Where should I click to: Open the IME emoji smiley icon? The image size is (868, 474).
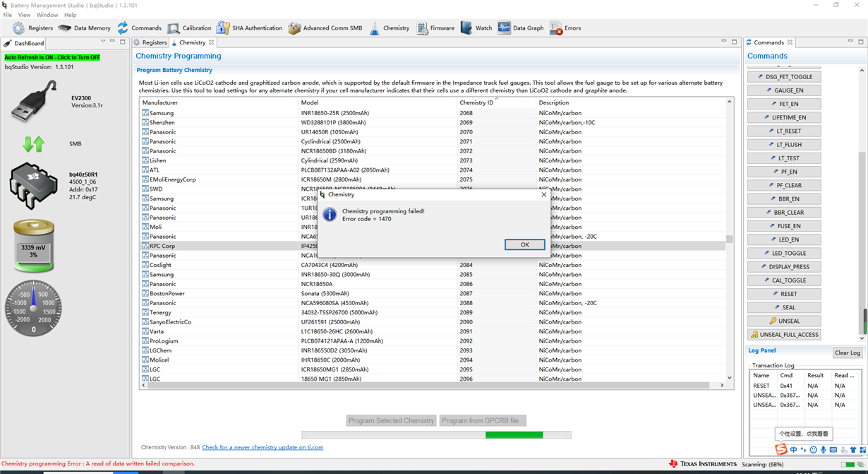(813, 449)
